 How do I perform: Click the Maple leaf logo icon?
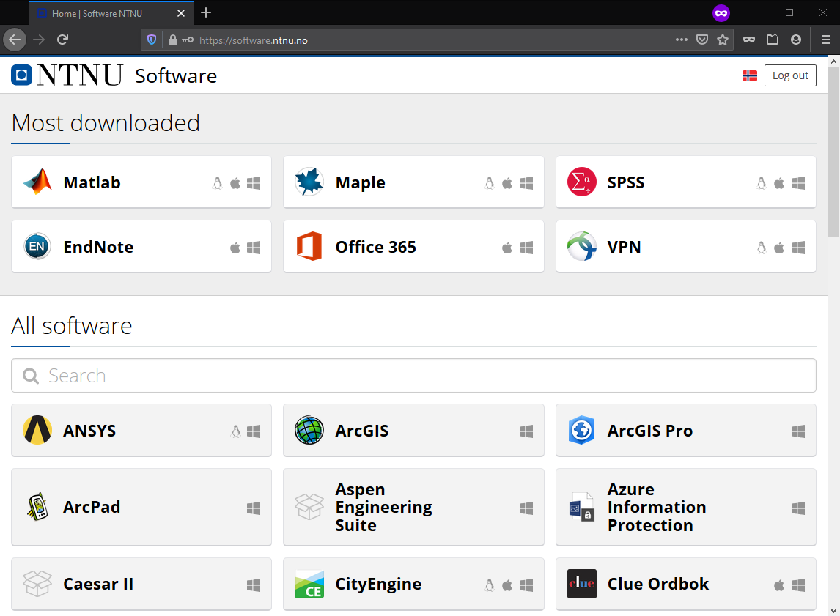309,182
